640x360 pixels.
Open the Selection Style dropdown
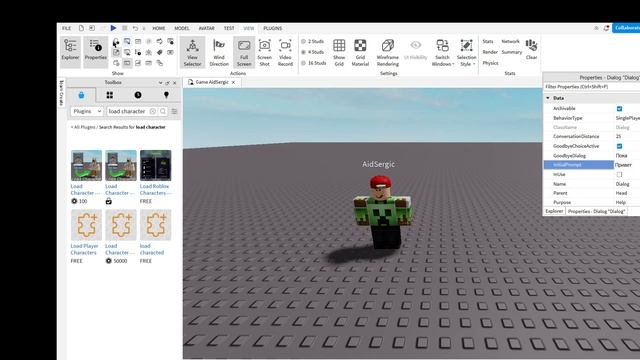click(466, 52)
